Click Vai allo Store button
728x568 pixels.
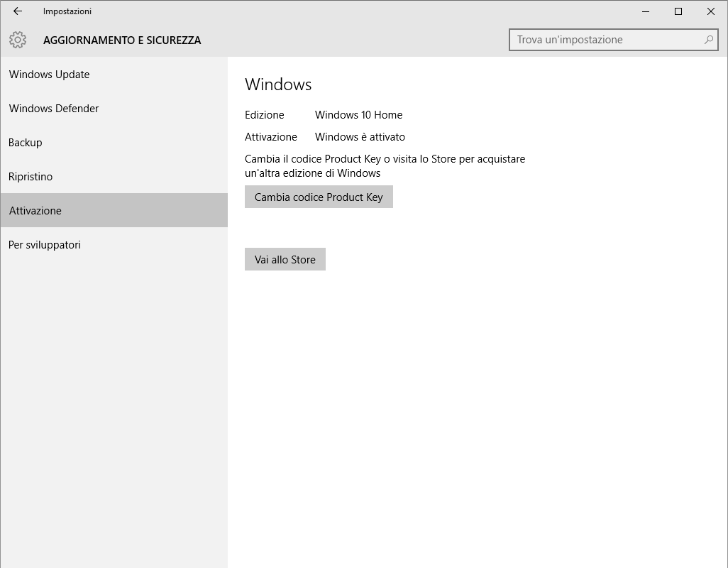[x=285, y=259]
